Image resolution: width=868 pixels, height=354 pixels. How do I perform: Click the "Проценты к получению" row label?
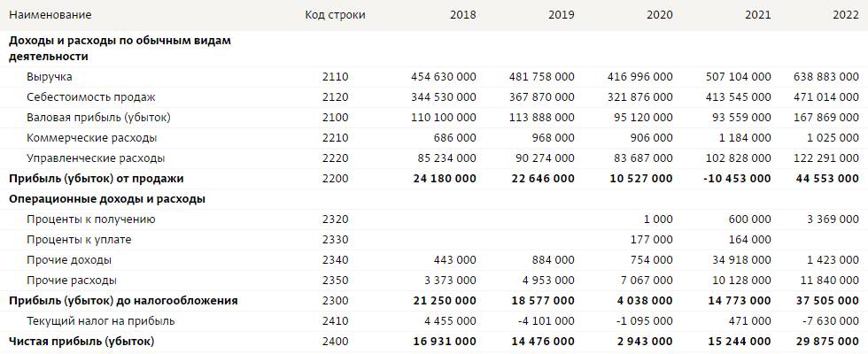91,219
